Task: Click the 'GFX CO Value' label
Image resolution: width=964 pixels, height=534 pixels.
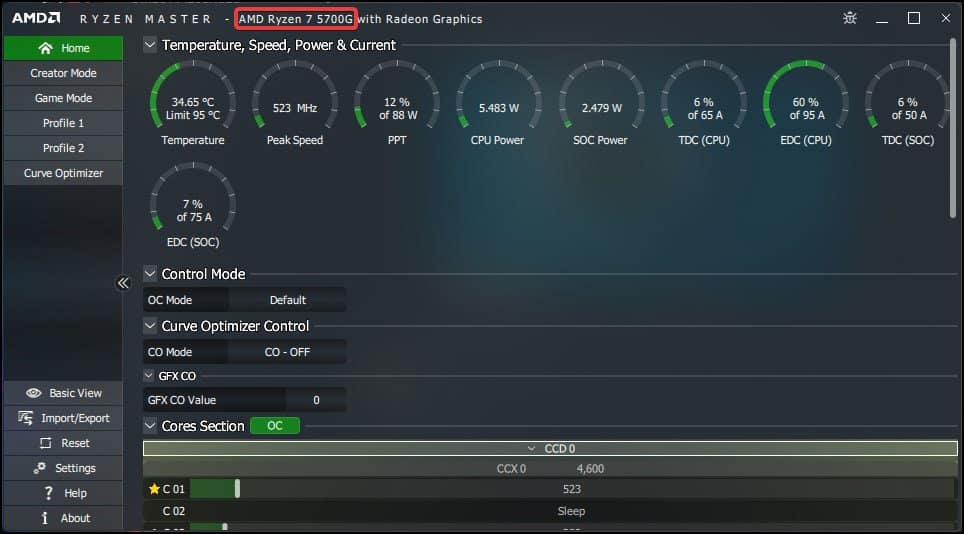Action: click(x=182, y=400)
